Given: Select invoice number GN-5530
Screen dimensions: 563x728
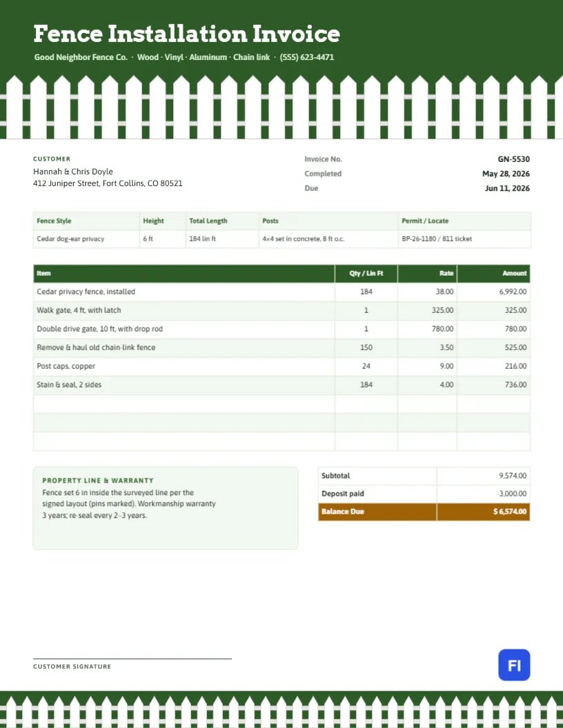Looking at the screenshot, I should pyautogui.click(x=514, y=159).
